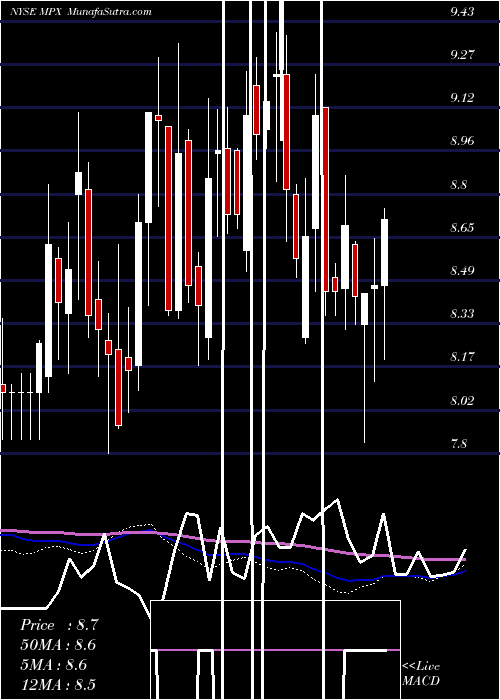The height and width of the screenshot is (700, 500).
Task: Select the 9.12 price axis label
Action: 462,98
